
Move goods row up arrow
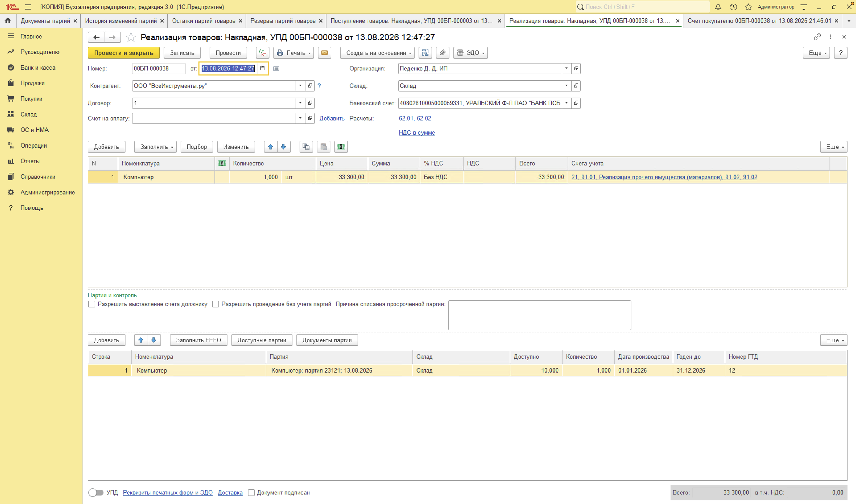click(x=270, y=147)
